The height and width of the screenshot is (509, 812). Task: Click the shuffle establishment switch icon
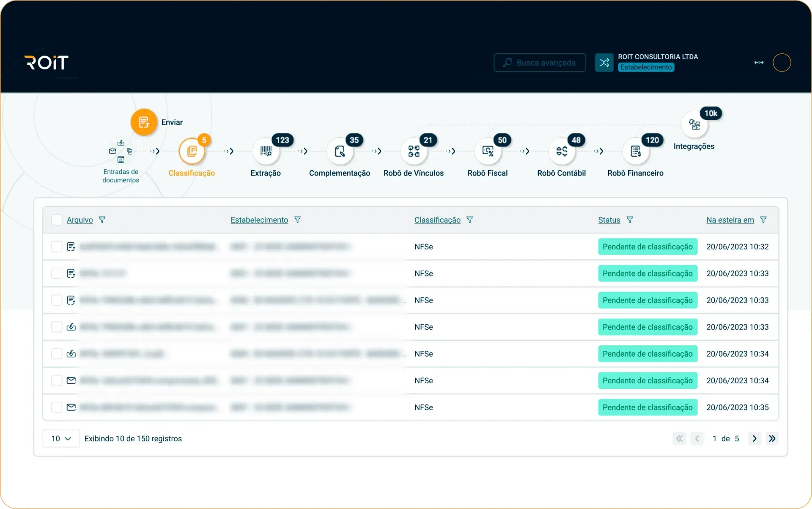pyautogui.click(x=604, y=63)
